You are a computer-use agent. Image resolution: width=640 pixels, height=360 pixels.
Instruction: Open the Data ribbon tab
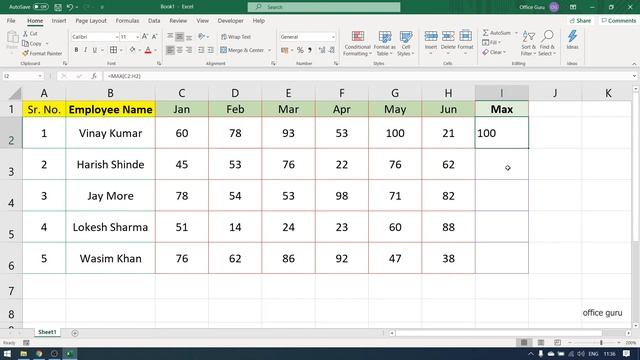coord(154,20)
